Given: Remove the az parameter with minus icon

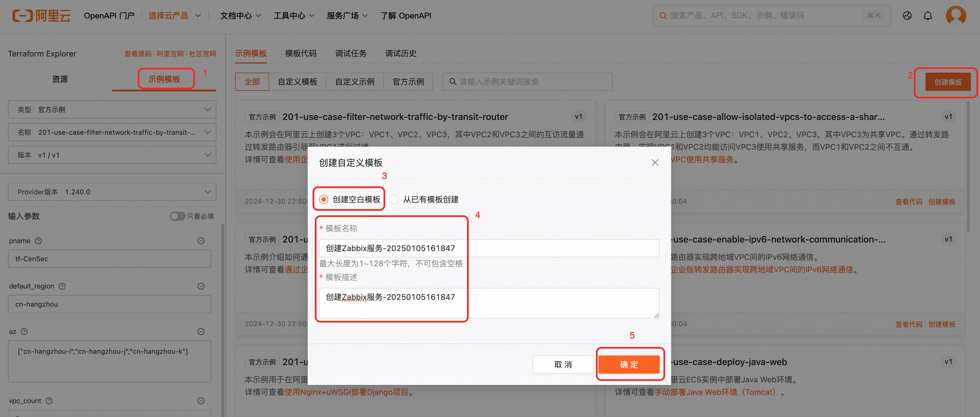Looking at the screenshot, I should coord(201,331).
